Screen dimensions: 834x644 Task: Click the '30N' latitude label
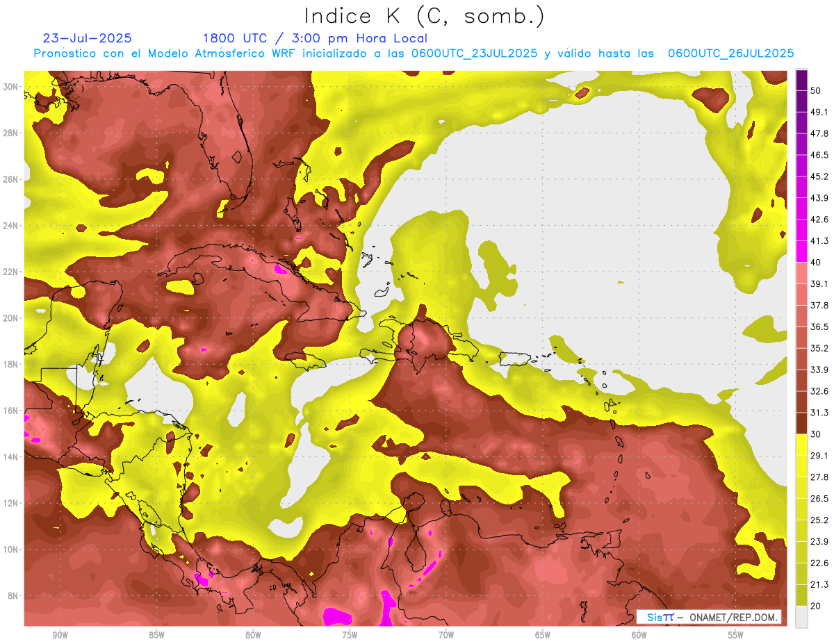pos(11,87)
